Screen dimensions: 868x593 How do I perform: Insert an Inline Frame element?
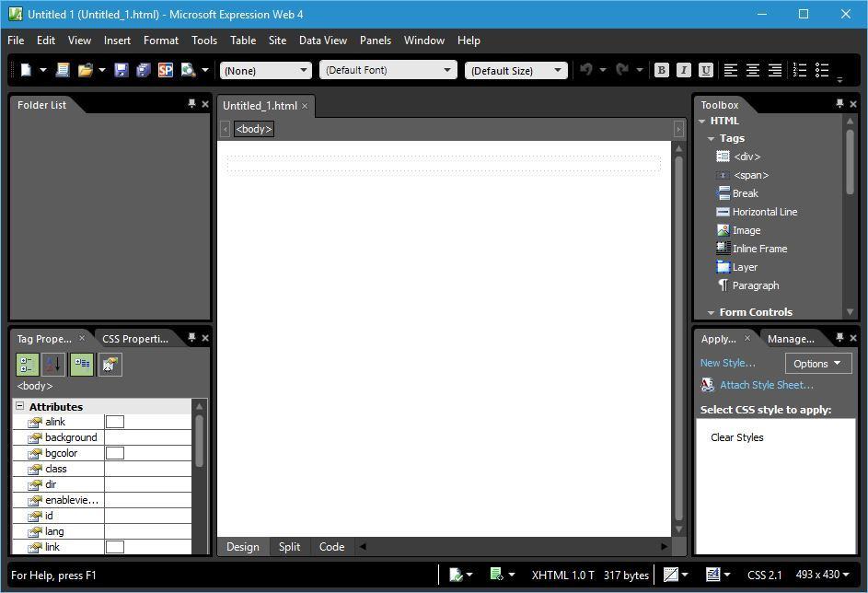pos(752,249)
